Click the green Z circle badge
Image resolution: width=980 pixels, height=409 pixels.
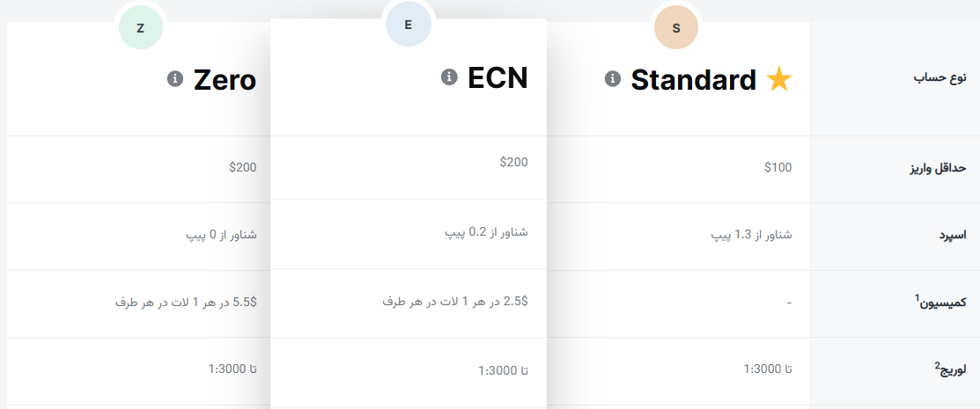(x=141, y=28)
